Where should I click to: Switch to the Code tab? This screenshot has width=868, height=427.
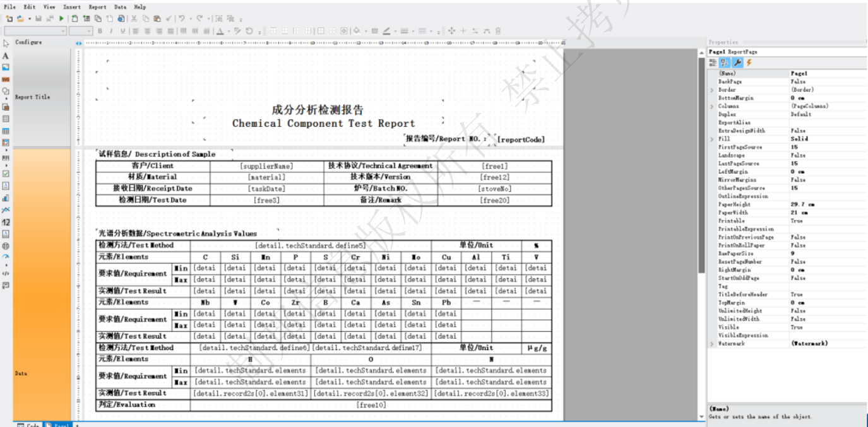28,424
